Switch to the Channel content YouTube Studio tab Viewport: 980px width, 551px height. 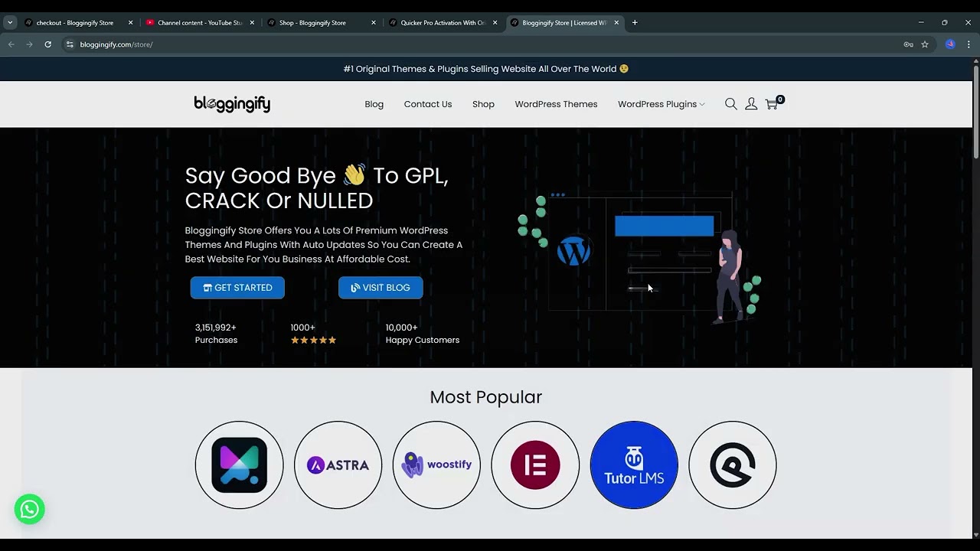199,22
